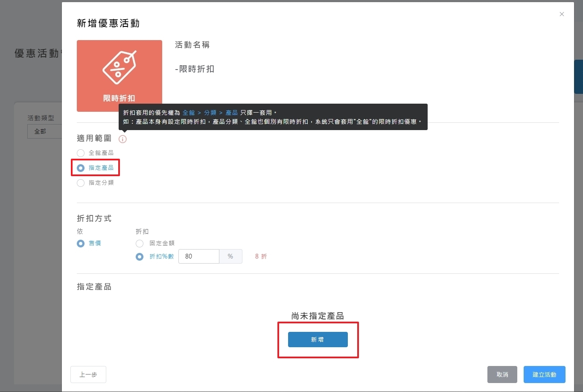Choose the 指定產品 radio option
Screen dimensions: 583x392
pyautogui.click(x=81, y=168)
